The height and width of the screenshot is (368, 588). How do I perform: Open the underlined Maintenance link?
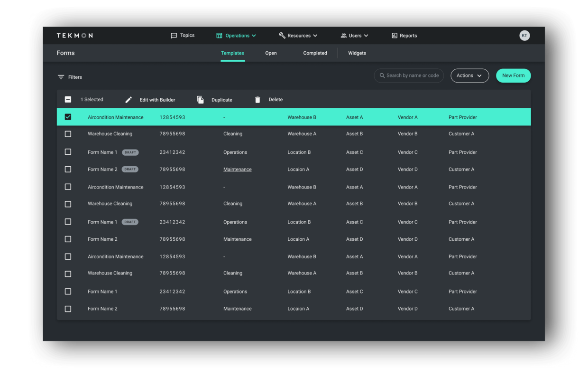[237, 169]
